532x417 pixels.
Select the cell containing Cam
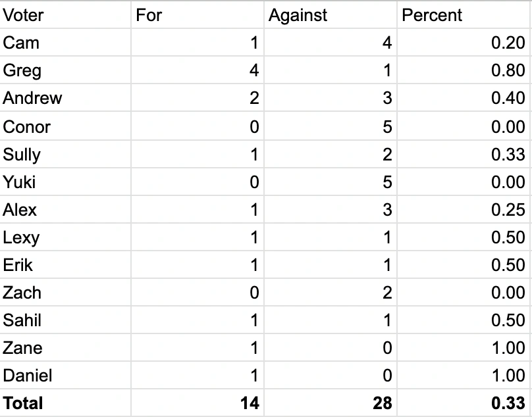pos(22,43)
